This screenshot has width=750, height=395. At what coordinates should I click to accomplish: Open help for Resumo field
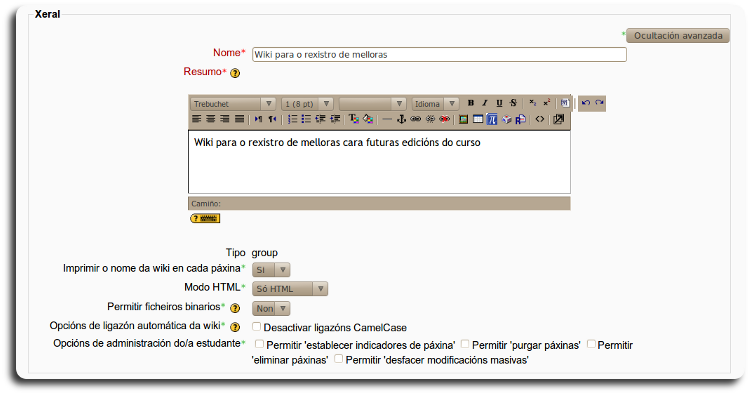(235, 73)
